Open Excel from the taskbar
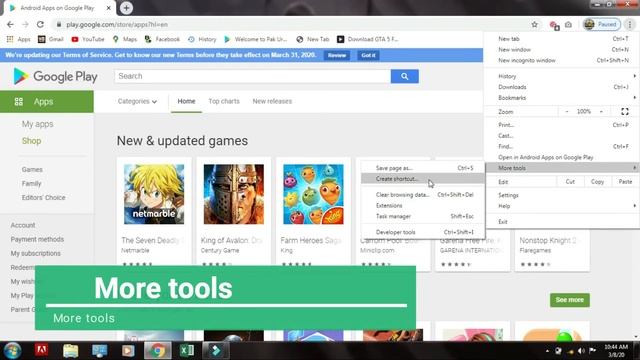The width and height of the screenshot is (640, 360). [187, 351]
